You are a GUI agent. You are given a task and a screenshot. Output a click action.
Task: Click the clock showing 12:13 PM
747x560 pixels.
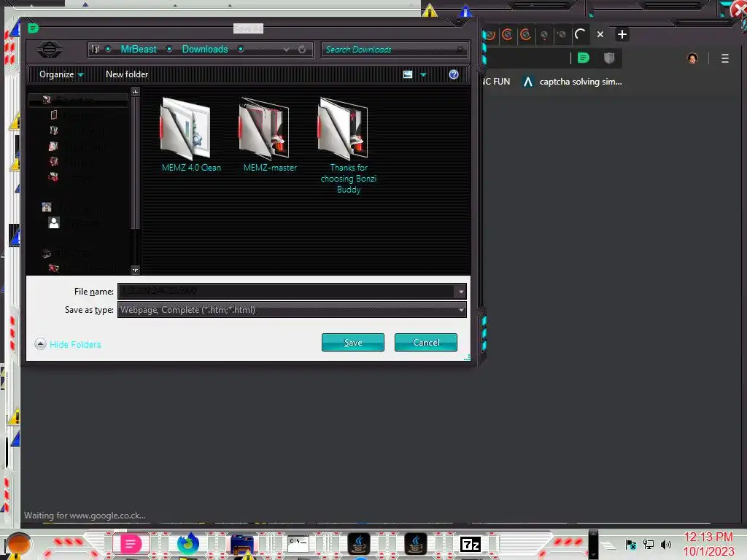[708, 537]
